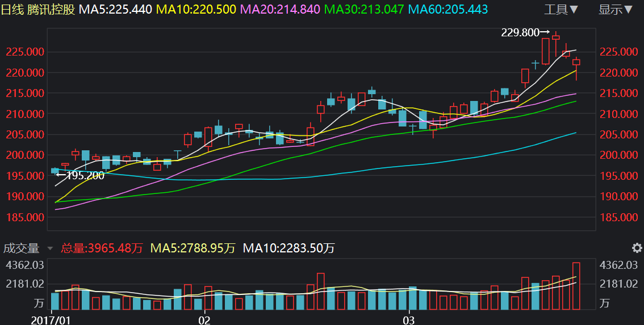Image resolution: width=644 pixels, height=325 pixels.
Task: Toggle the white MA5:225.440 indicator label
Action: pos(115,9)
